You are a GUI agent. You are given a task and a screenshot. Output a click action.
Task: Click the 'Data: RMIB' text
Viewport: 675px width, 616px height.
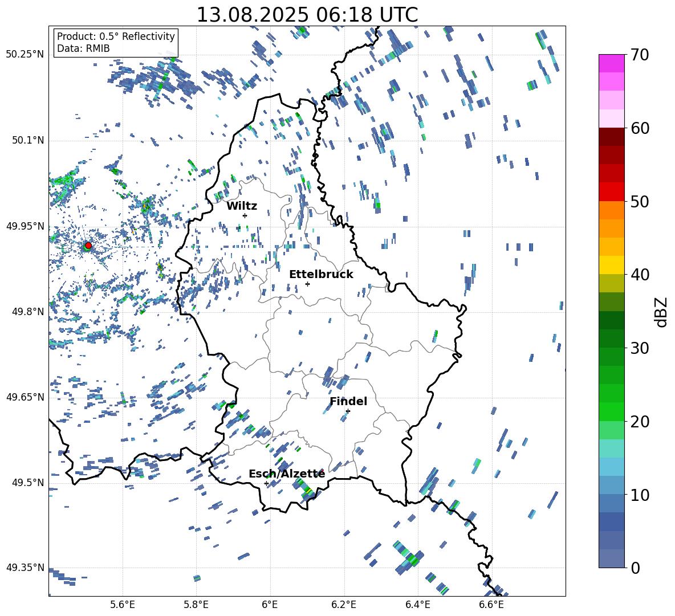pos(83,48)
